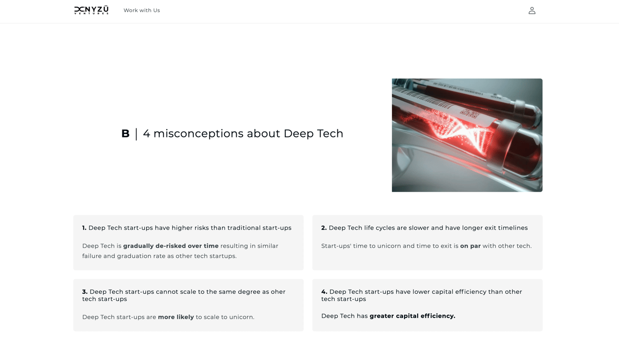Image resolution: width=619 pixels, height=364 pixels.
Task: Click the bold 'more likely' text
Action: pyautogui.click(x=176, y=317)
